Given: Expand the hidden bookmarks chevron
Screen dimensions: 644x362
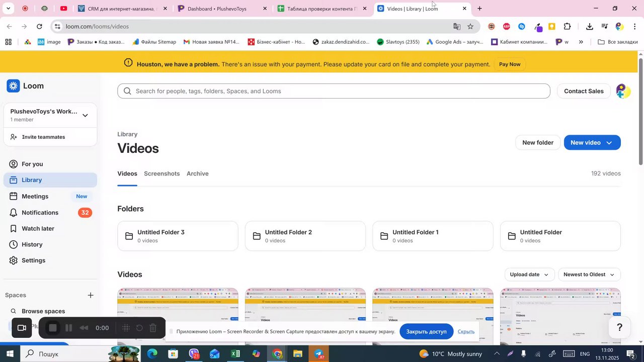Looking at the screenshot, I should pyautogui.click(x=581, y=42).
